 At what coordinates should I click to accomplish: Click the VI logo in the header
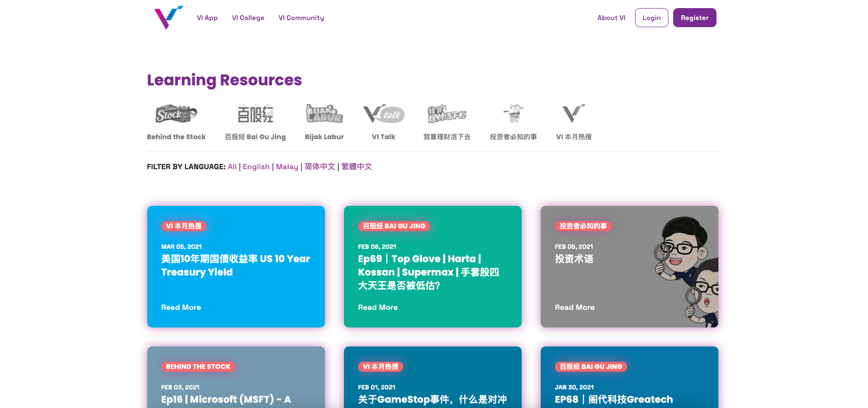(x=168, y=18)
